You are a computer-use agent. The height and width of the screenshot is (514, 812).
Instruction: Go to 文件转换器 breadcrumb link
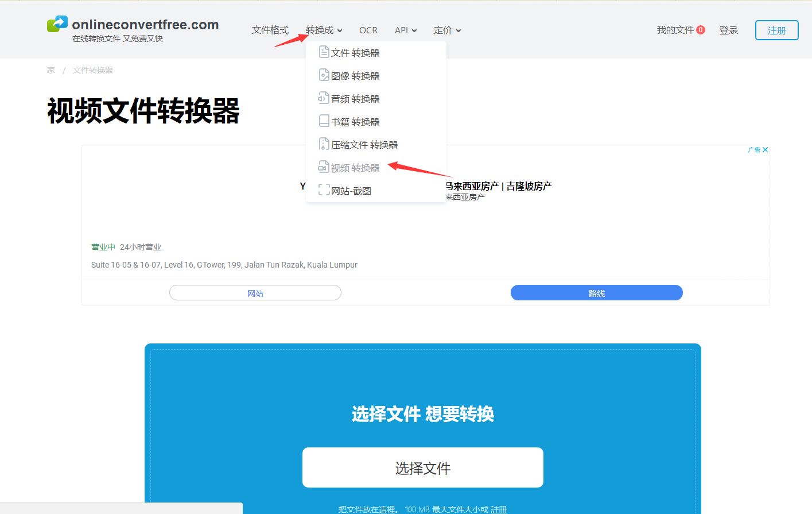click(x=93, y=70)
